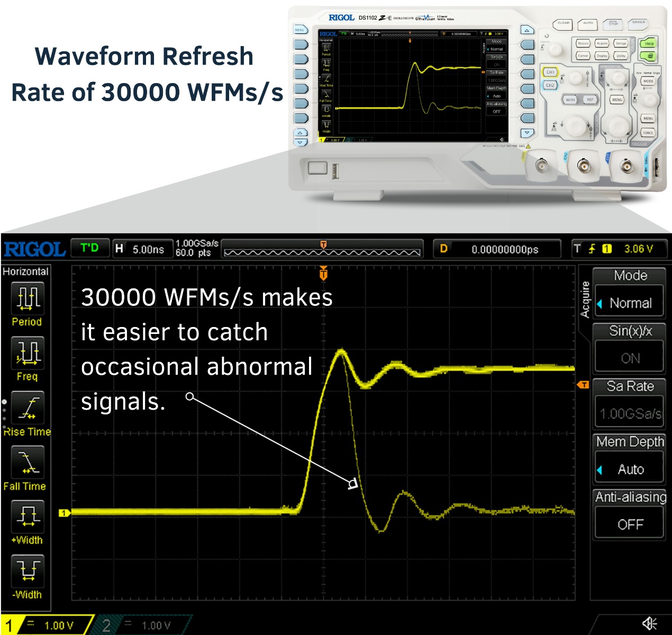Toggle the CH1 channel button on front panel

[550, 72]
